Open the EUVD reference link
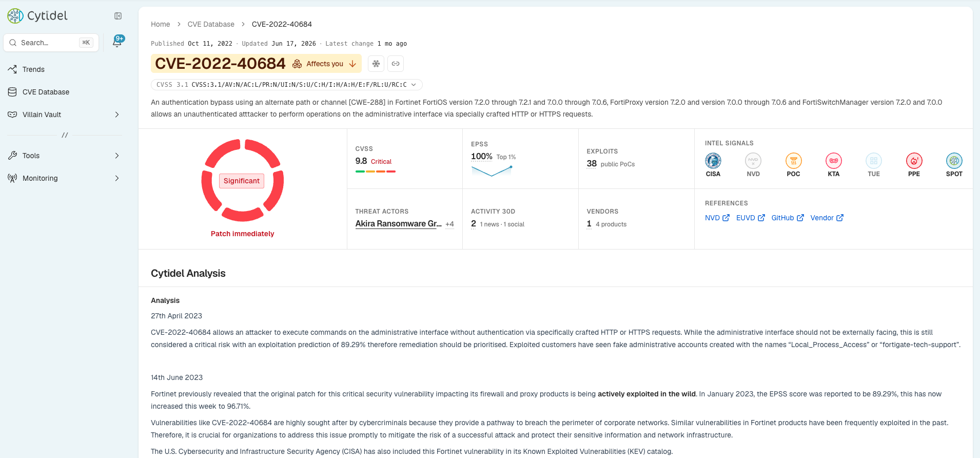The height and width of the screenshot is (458, 980). tap(751, 218)
